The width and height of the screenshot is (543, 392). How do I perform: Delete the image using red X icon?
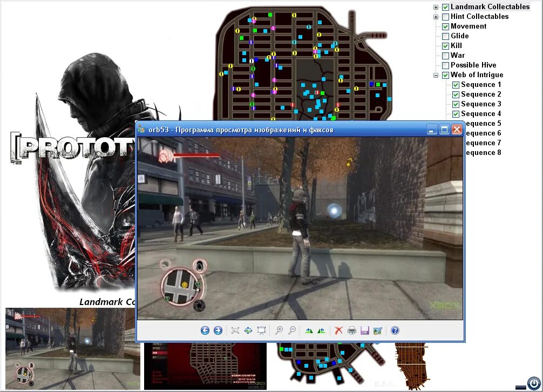pyautogui.click(x=338, y=330)
